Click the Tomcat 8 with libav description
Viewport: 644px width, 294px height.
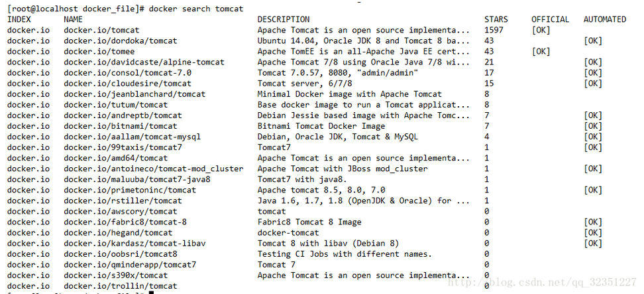click(328, 243)
